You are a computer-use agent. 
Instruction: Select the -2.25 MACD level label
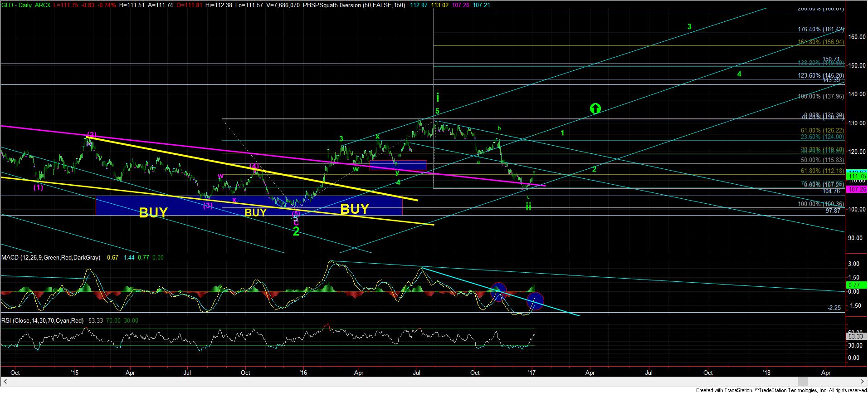click(x=834, y=308)
